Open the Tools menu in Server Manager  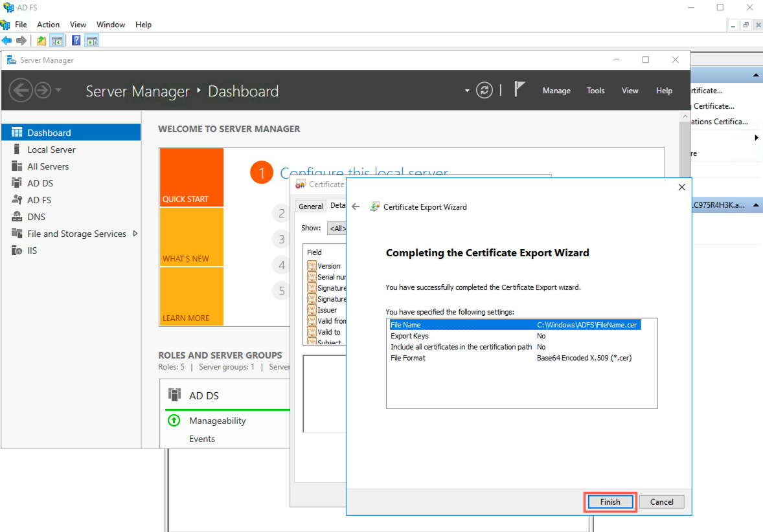click(x=595, y=90)
